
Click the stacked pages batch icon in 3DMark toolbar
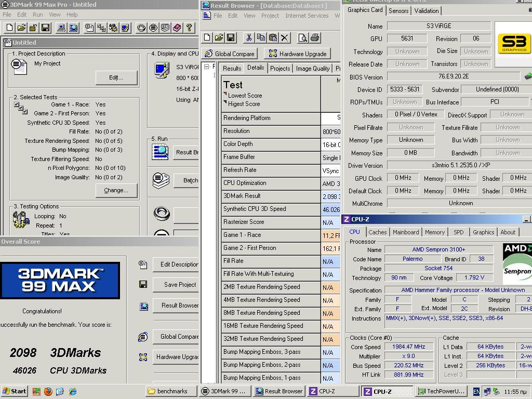tap(165, 28)
